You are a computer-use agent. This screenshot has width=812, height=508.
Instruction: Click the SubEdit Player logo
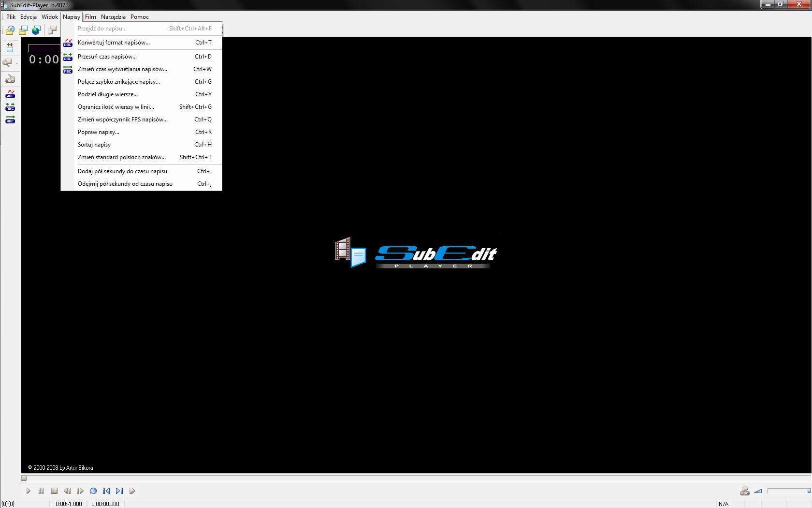click(x=416, y=253)
